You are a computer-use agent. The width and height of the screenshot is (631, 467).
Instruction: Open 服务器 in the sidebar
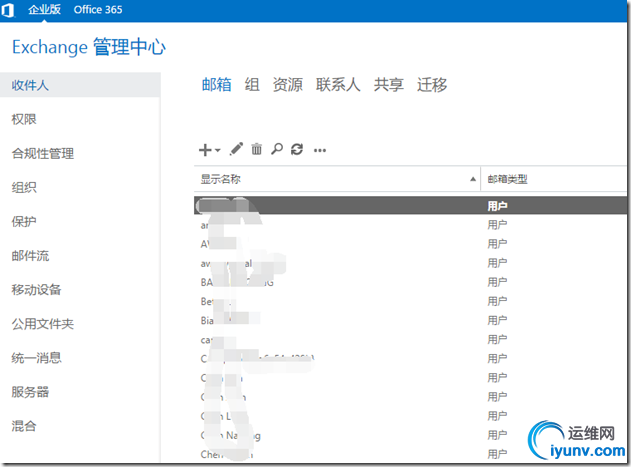(30, 392)
